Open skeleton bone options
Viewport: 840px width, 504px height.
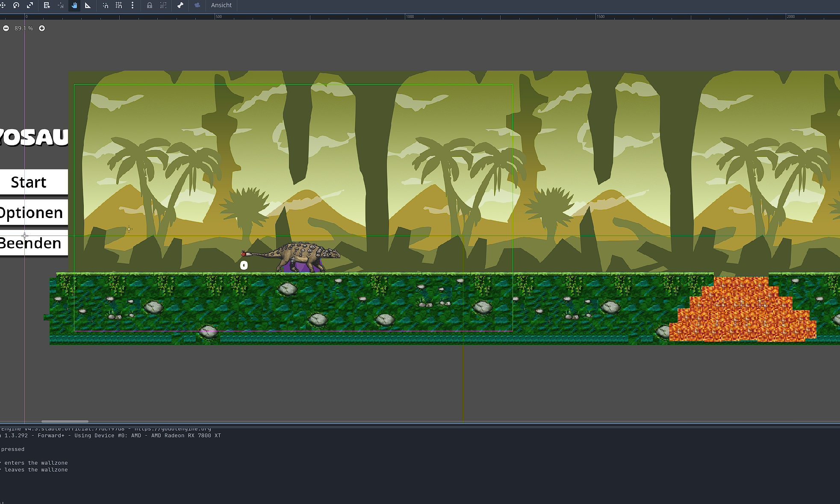pyautogui.click(x=180, y=5)
